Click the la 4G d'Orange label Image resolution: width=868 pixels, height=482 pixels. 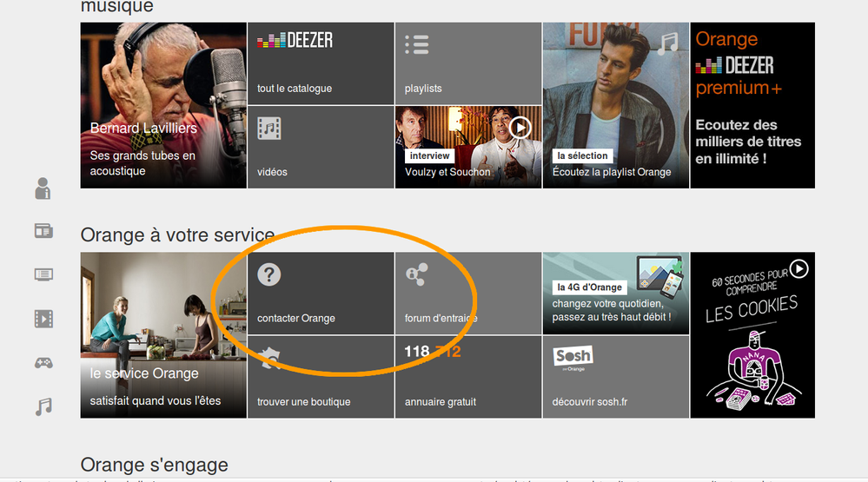(590, 287)
